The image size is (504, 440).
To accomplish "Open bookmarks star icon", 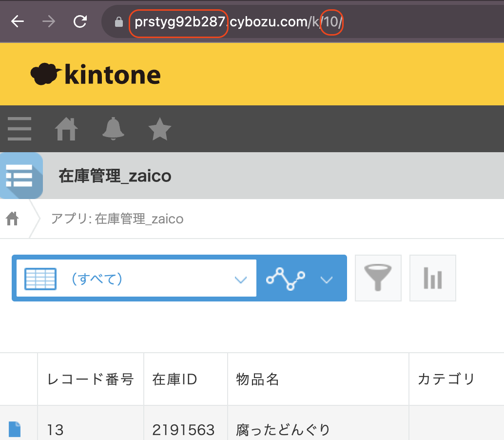I will coord(160,129).
